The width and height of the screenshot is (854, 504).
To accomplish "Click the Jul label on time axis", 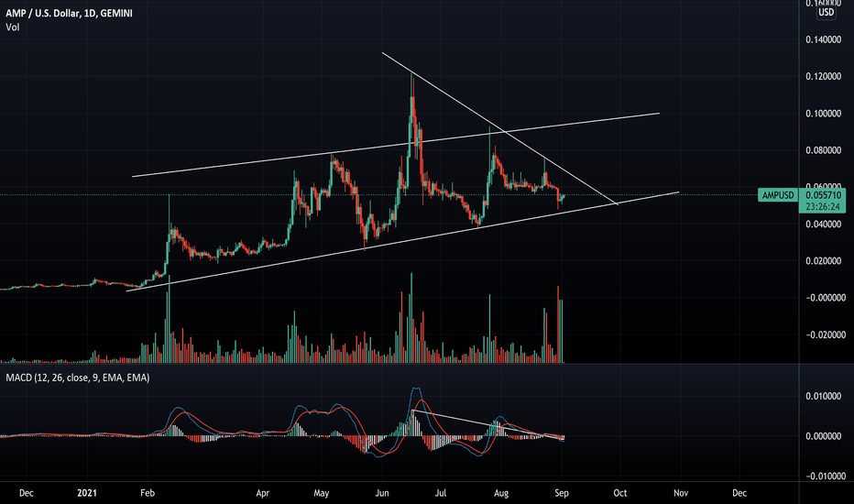I will [440, 493].
